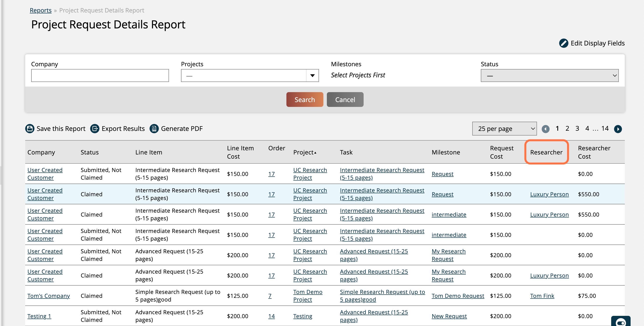This screenshot has height=326, width=644.
Task: Expand the Status dropdown filter
Action: click(x=549, y=75)
